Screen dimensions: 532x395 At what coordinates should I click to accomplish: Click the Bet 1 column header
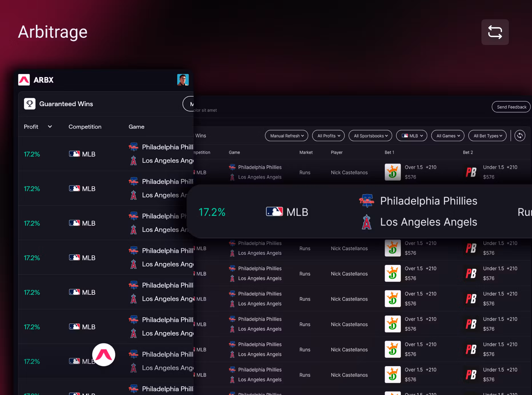pyautogui.click(x=389, y=152)
